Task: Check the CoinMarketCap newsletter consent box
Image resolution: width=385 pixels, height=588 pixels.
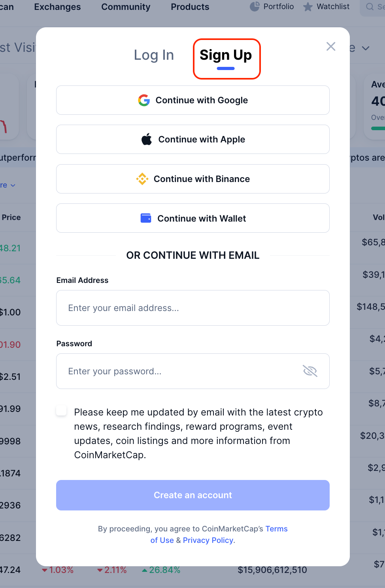Action: (61, 411)
